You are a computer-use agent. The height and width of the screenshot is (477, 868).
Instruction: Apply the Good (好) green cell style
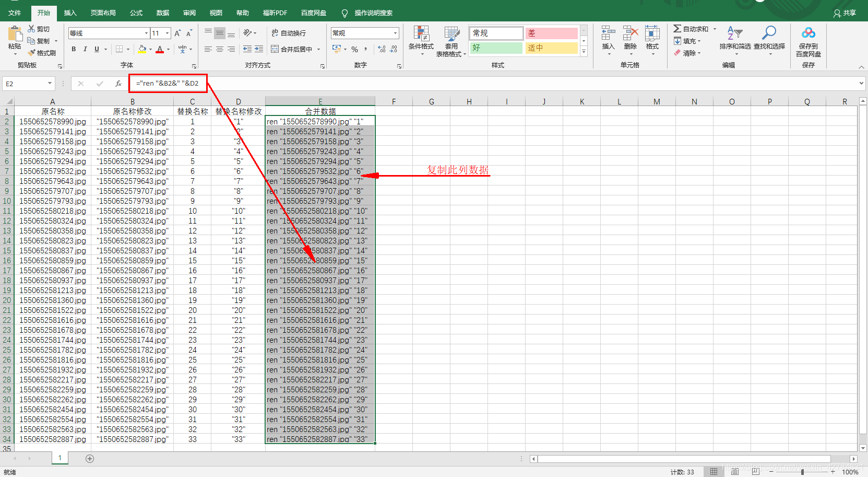point(496,48)
